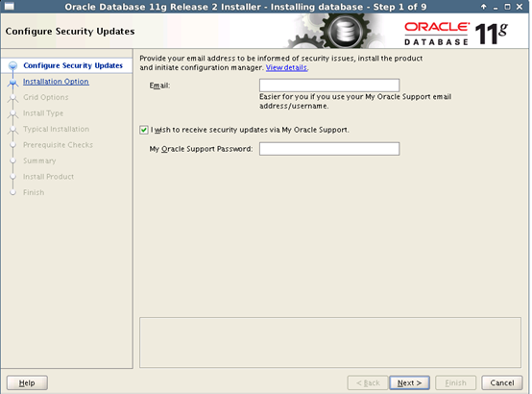Click the disabled Back button
The width and height of the screenshot is (532, 394).
pos(368,382)
